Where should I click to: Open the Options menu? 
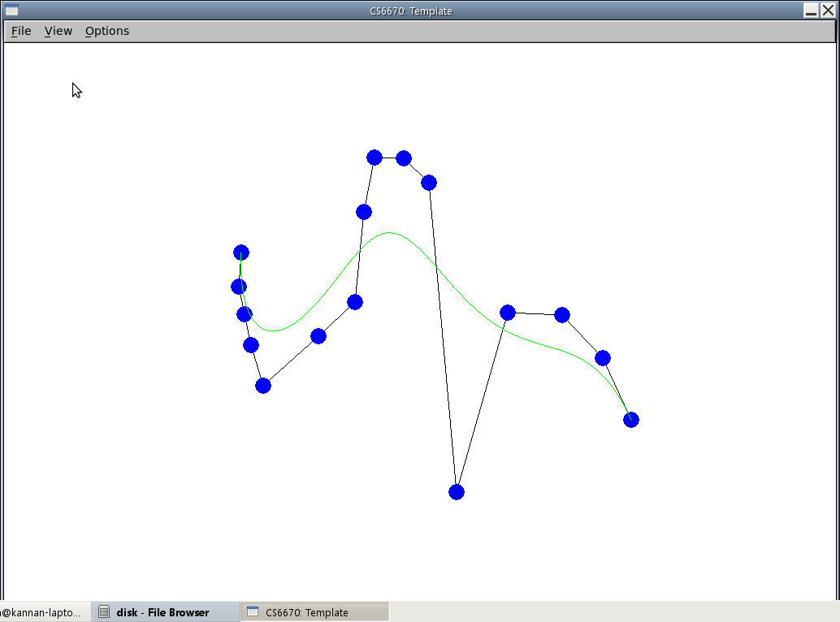[x=107, y=31]
